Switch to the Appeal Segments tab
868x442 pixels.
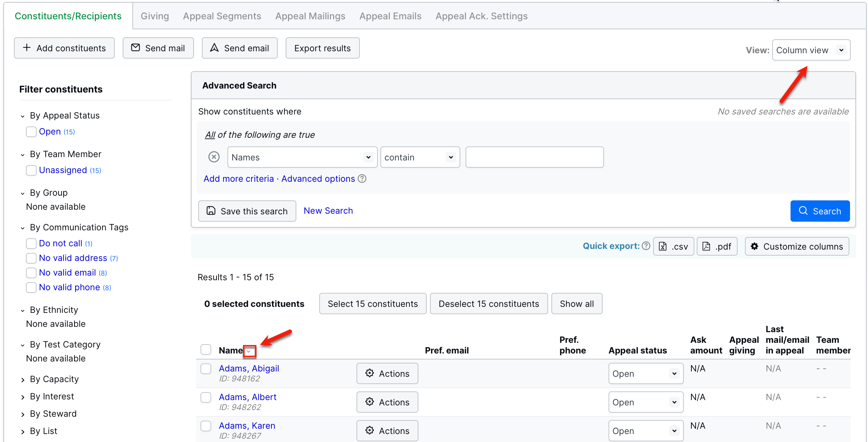click(222, 16)
